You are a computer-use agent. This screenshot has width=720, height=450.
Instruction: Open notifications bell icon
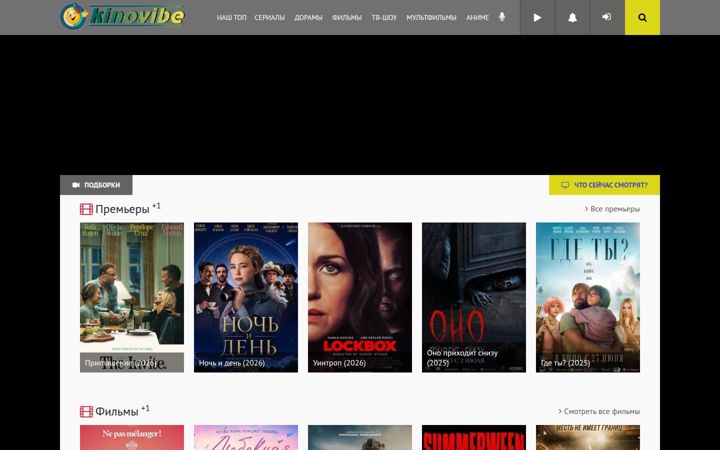coord(572,17)
